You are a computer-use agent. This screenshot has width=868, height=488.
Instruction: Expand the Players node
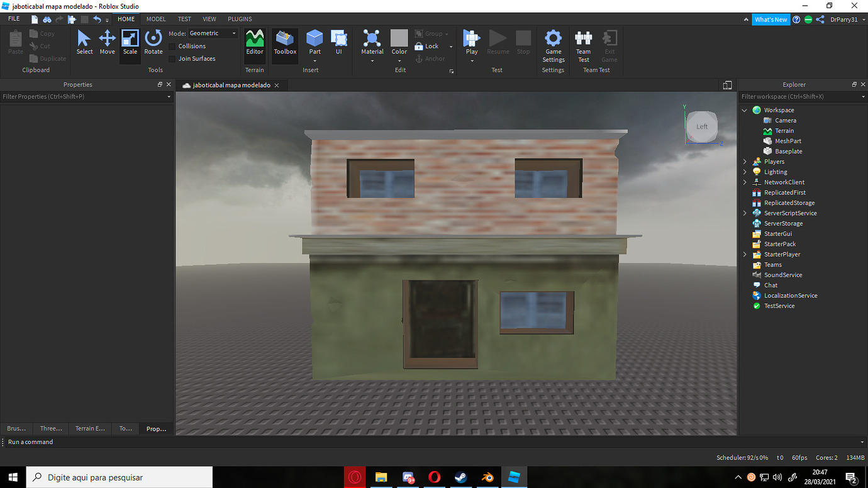pyautogui.click(x=745, y=162)
